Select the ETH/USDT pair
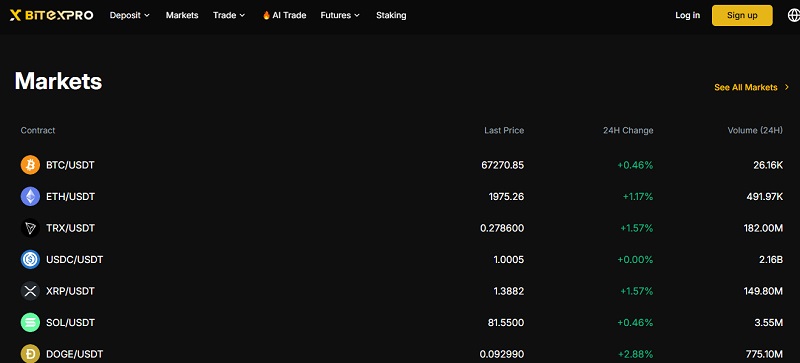This screenshot has width=800, height=363. click(x=70, y=197)
